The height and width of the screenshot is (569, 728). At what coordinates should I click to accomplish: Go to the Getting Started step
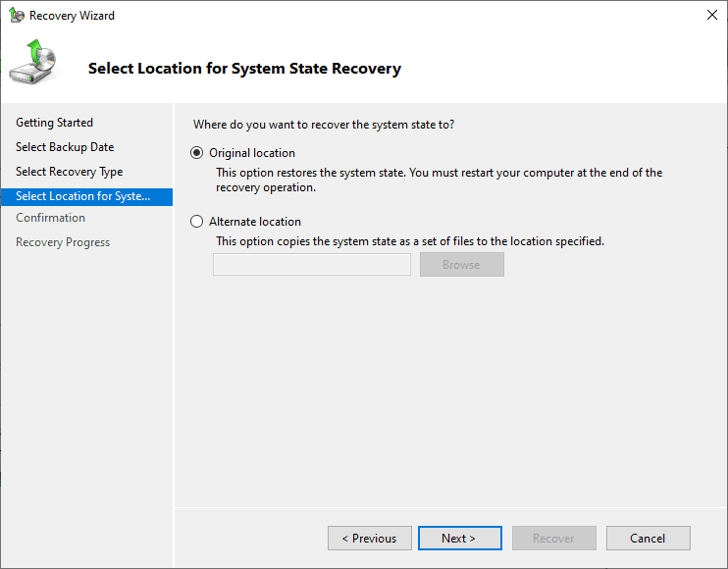point(54,123)
